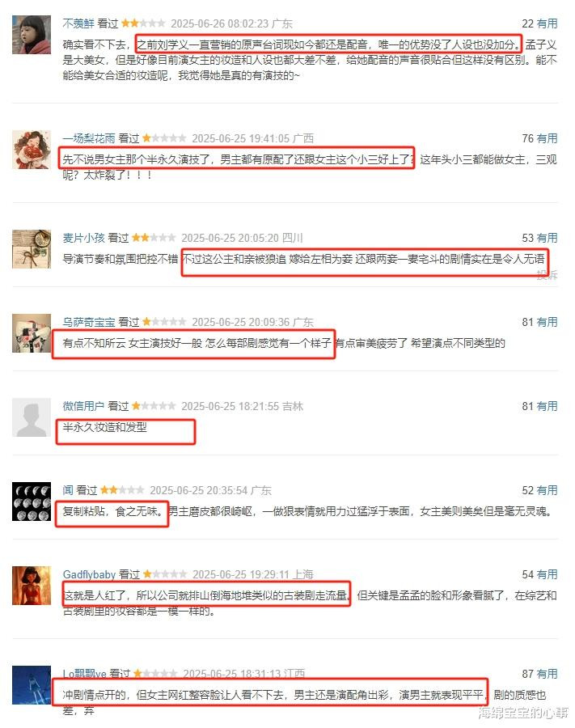Mark 不羡鲜's review with 22 votes as 有用
Viewport: 575px width, 728px height.
(x=548, y=23)
